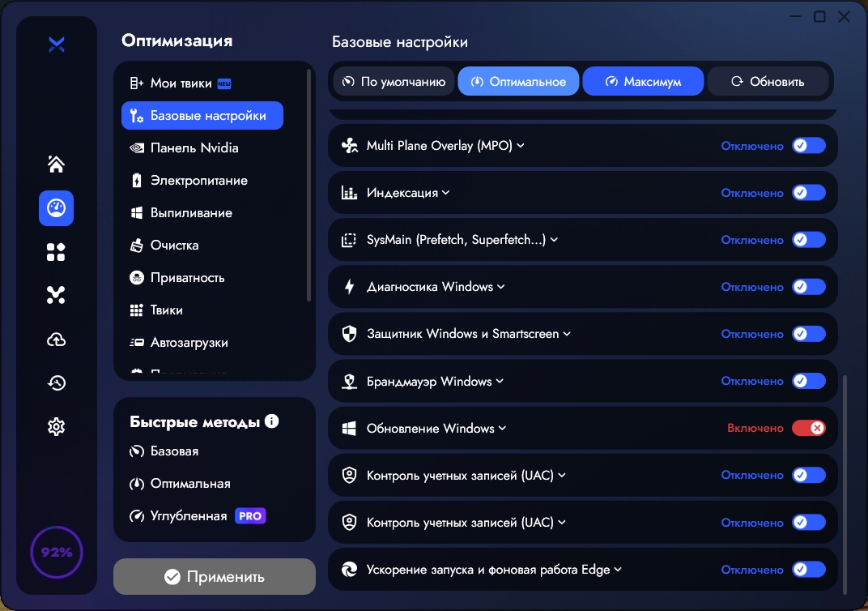Toggle the Диагностика Windows switch

click(808, 287)
